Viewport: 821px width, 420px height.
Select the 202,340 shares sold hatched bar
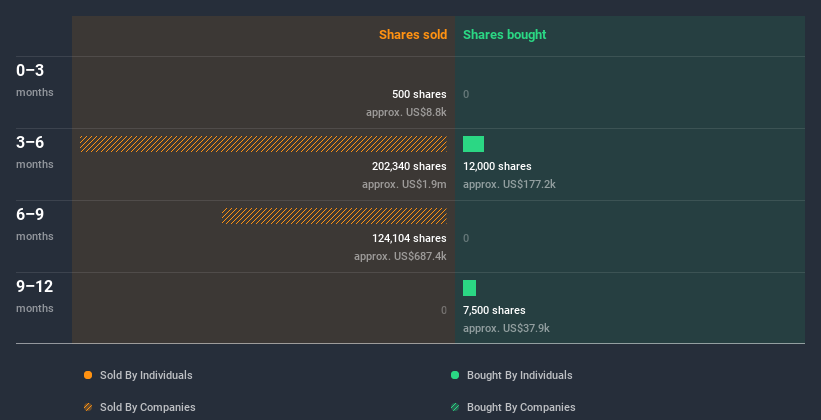263,144
